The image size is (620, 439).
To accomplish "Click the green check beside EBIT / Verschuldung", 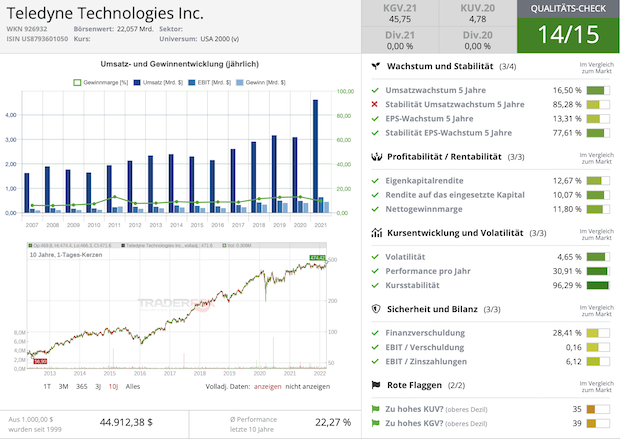I will click(375, 347).
